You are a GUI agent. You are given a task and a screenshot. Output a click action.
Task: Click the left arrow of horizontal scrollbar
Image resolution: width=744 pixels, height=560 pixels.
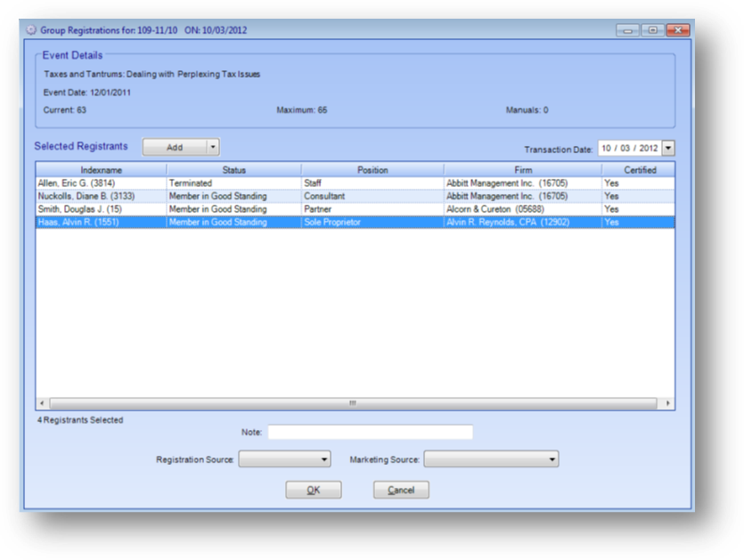(42, 403)
